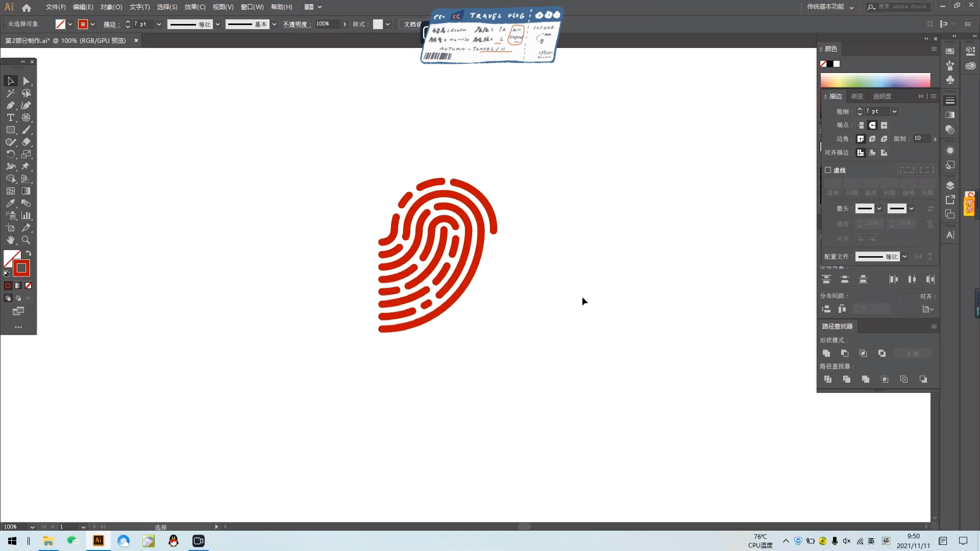
Task: Switch to the 渐变 gradient tab
Action: click(857, 96)
